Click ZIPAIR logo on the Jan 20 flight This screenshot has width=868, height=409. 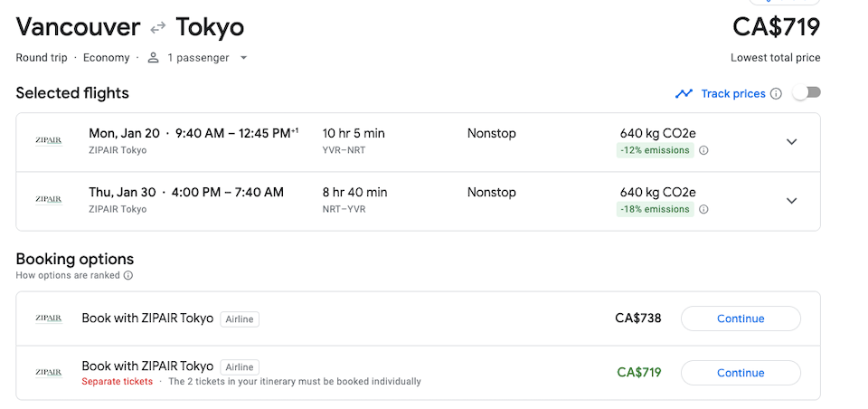49,141
